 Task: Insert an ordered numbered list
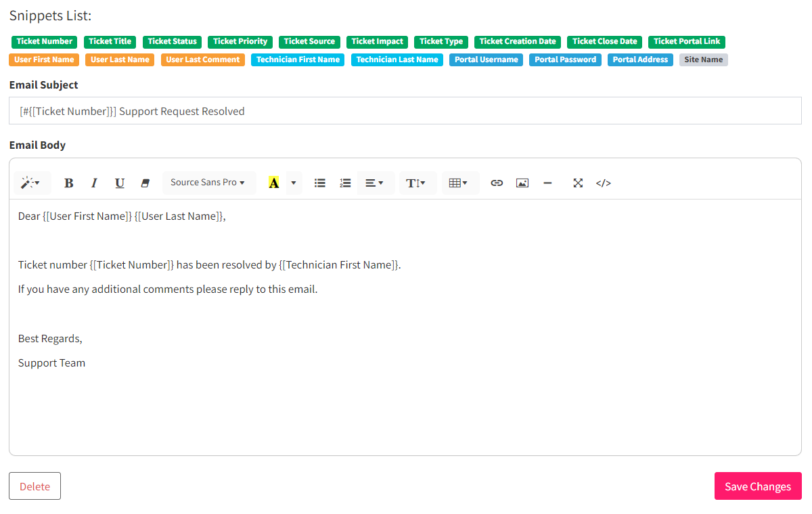point(345,183)
